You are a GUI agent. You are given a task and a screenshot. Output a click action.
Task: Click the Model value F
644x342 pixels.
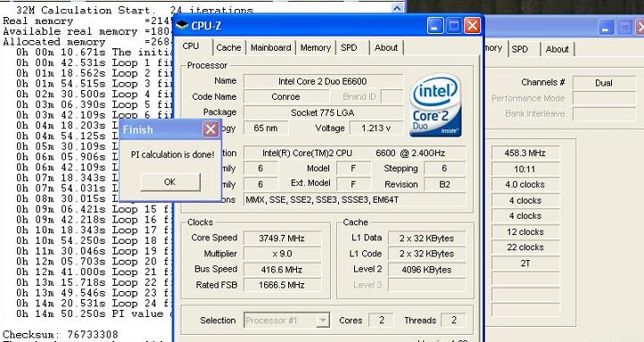[353, 169]
